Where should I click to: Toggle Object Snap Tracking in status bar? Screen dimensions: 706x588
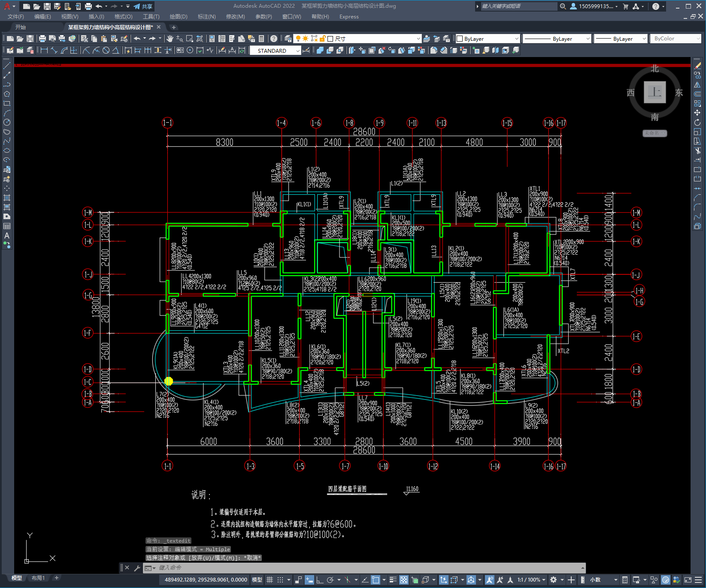(365, 580)
